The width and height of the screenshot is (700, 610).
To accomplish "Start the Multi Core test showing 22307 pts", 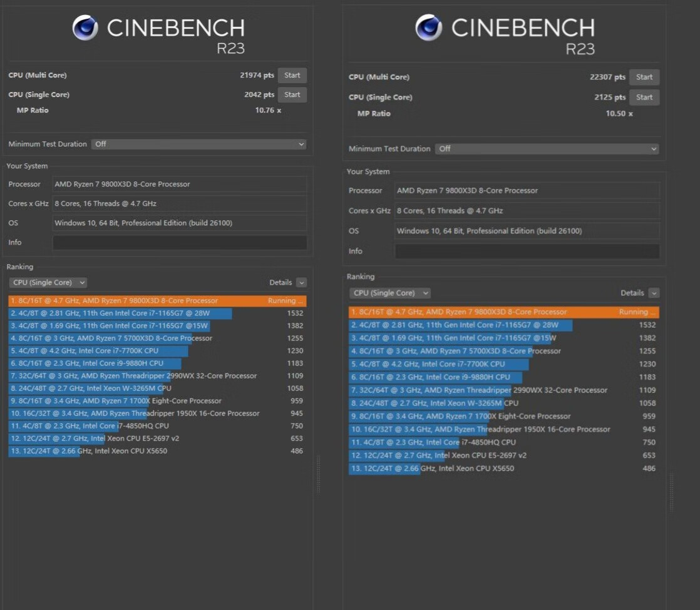I will click(644, 77).
